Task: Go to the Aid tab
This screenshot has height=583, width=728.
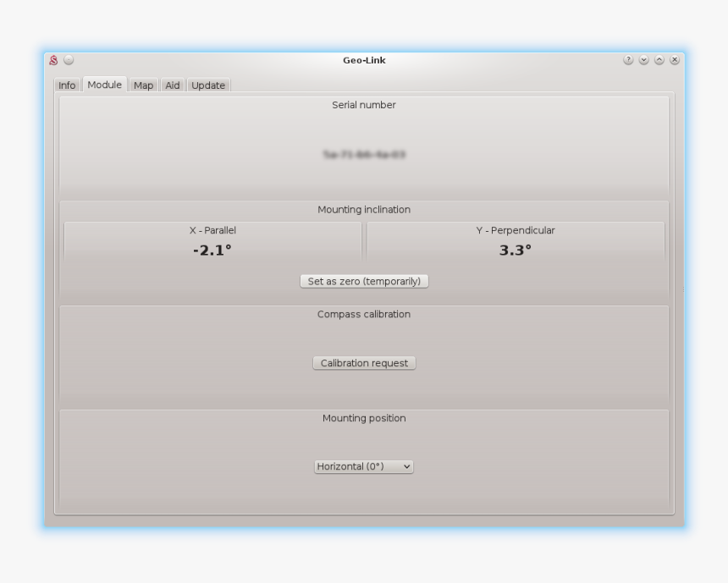Action: pos(172,85)
